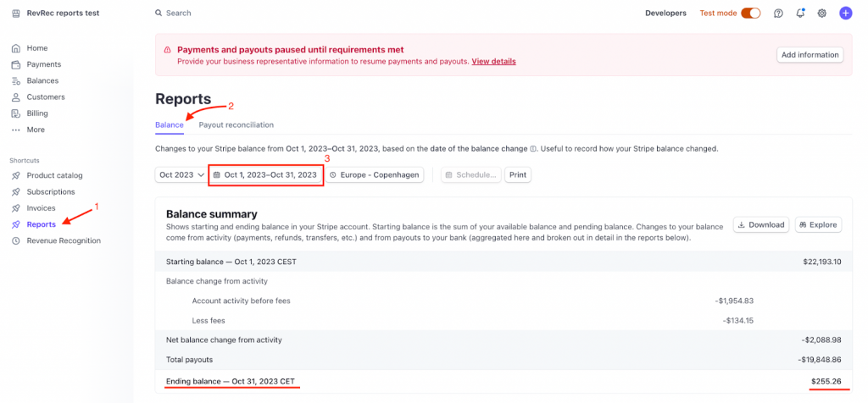Viewport: 868px width, 403px height.
Task: Follow the View details link
Action: 493,61
